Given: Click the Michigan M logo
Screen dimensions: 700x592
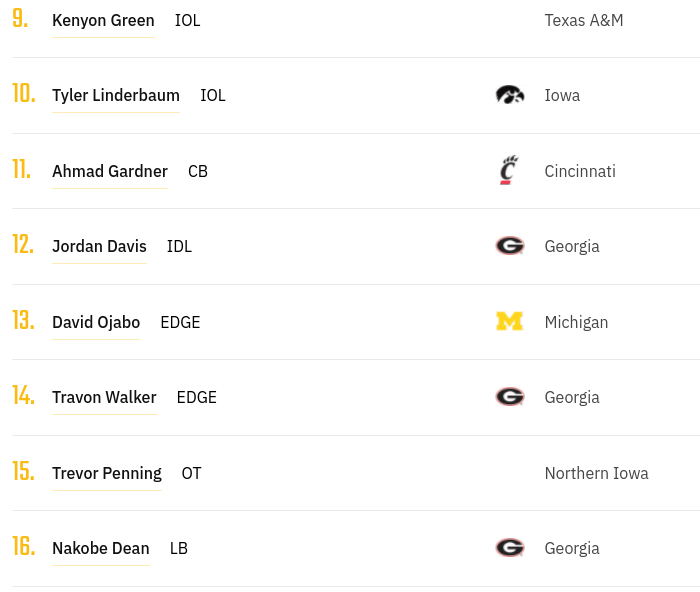Looking at the screenshot, I should (x=509, y=321).
